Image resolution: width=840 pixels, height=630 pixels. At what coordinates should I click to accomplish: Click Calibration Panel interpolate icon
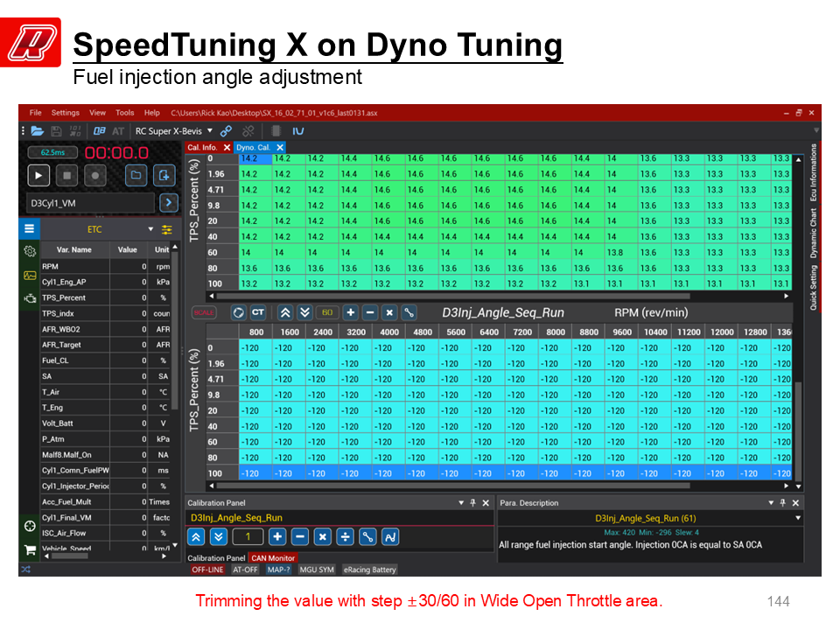368,536
